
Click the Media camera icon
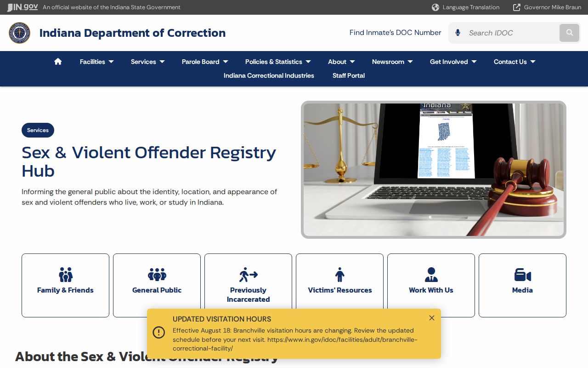pyautogui.click(x=523, y=275)
